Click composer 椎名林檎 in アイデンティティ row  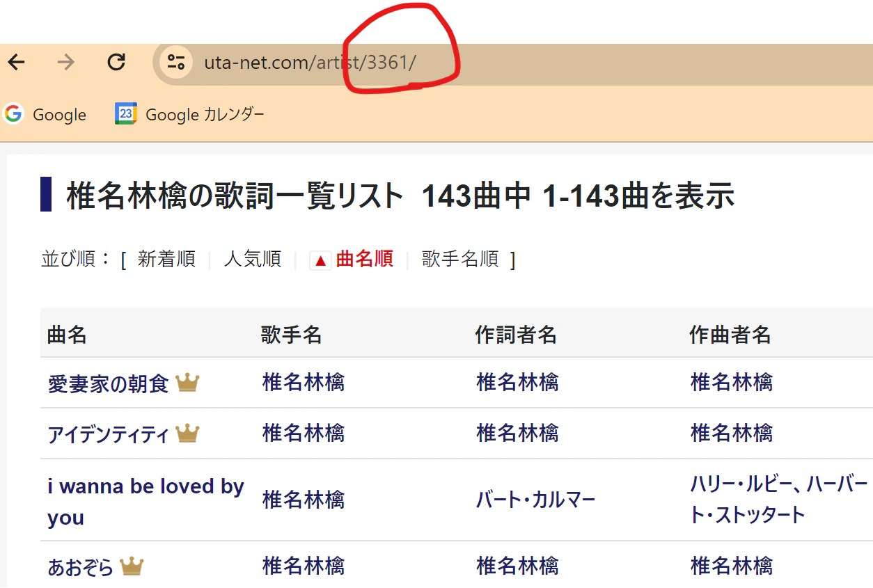pos(732,434)
